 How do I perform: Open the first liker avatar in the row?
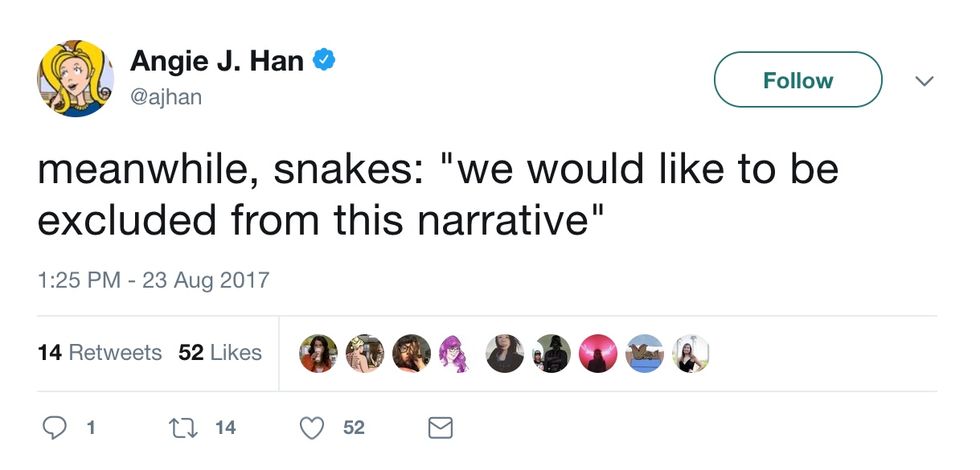pos(318,353)
